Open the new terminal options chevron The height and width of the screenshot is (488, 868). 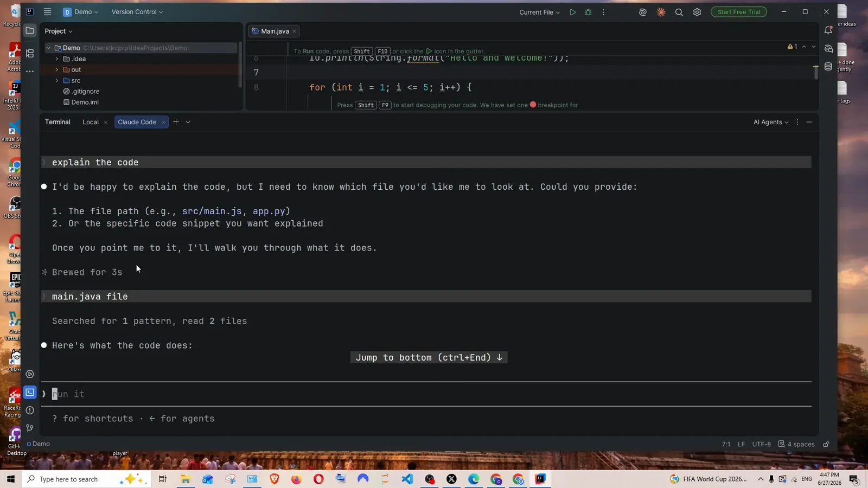click(188, 122)
